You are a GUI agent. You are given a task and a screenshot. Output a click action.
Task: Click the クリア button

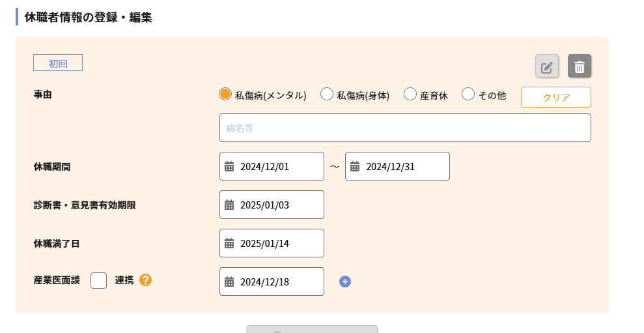click(555, 97)
